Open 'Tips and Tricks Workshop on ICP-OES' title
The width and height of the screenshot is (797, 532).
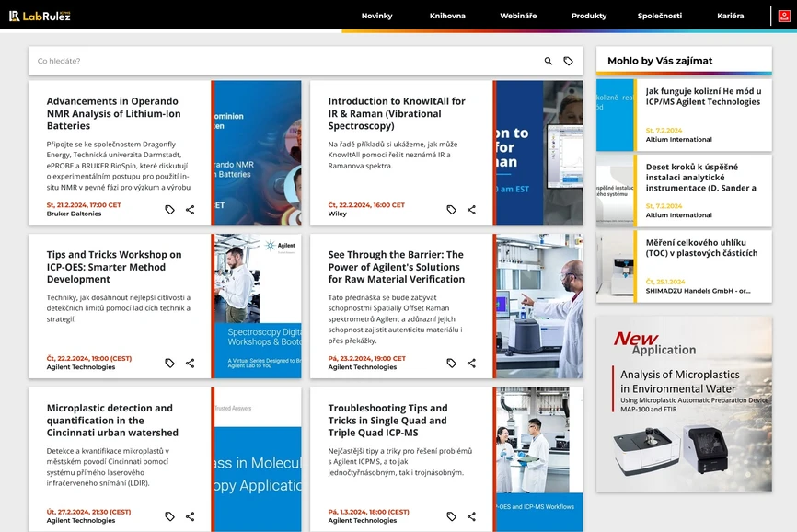[114, 267]
